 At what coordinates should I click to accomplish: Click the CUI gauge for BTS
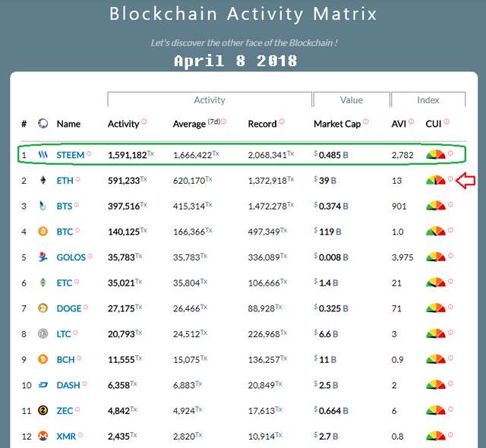click(x=436, y=206)
